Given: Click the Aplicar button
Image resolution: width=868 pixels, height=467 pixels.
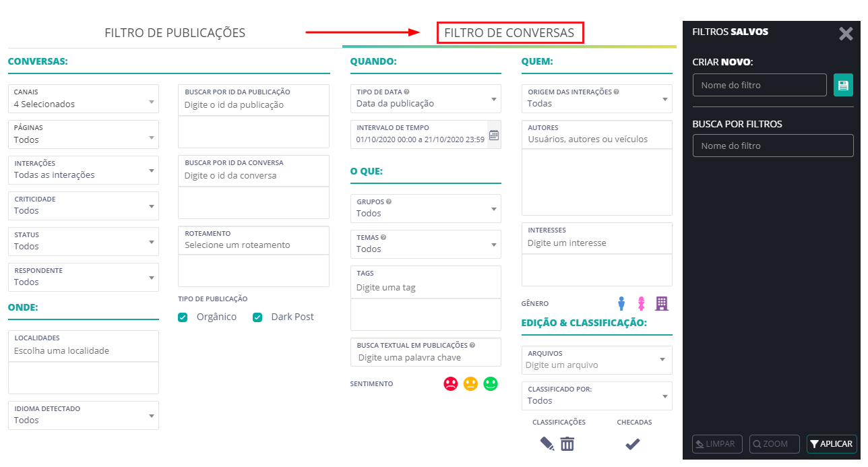Looking at the screenshot, I should [x=832, y=444].
